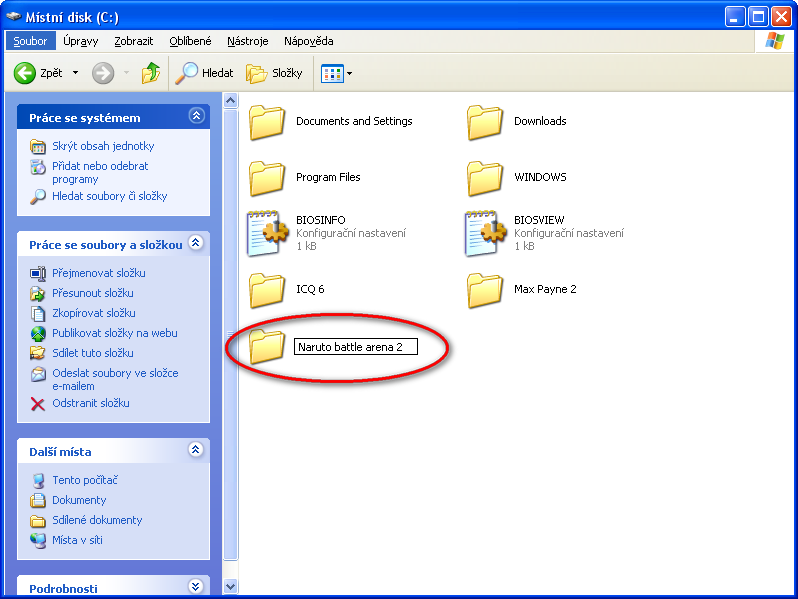Image resolution: width=798 pixels, height=599 pixels.
Task: Click the rename folder icon beside Přejmenovat složku
Action: click(38, 274)
